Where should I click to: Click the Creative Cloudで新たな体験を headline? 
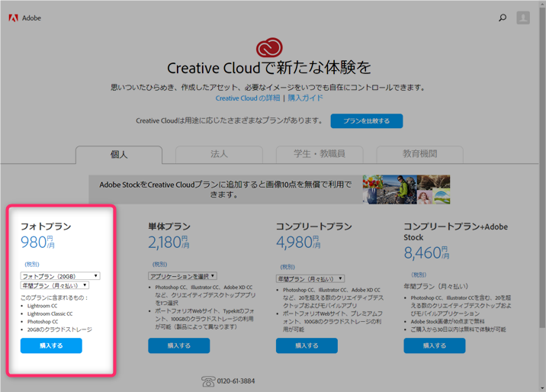point(269,68)
